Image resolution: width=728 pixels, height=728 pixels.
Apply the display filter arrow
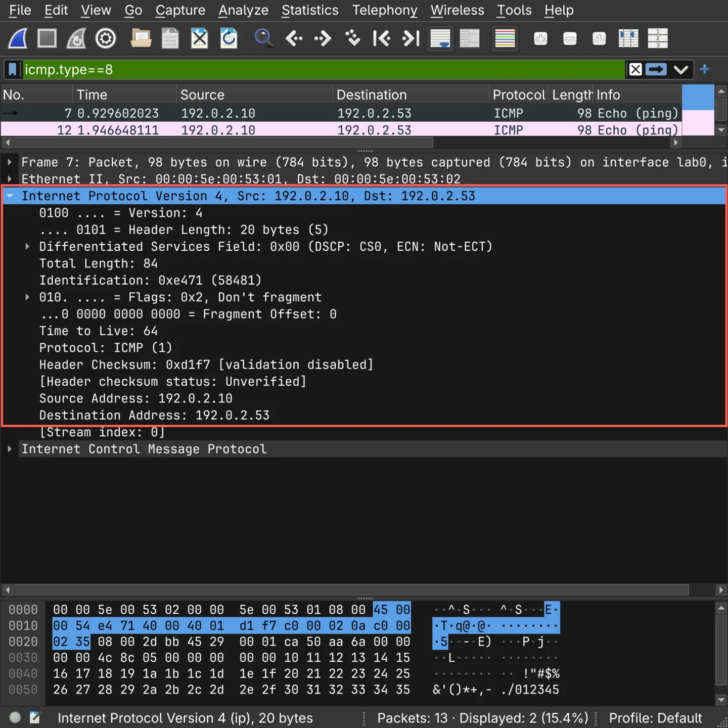click(656, 70)
